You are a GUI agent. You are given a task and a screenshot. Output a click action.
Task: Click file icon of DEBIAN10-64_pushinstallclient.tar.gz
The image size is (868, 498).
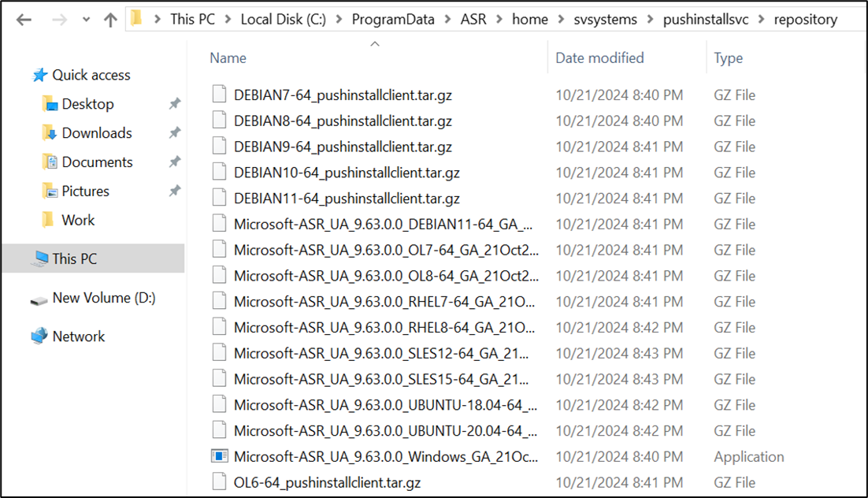[219, 172]
